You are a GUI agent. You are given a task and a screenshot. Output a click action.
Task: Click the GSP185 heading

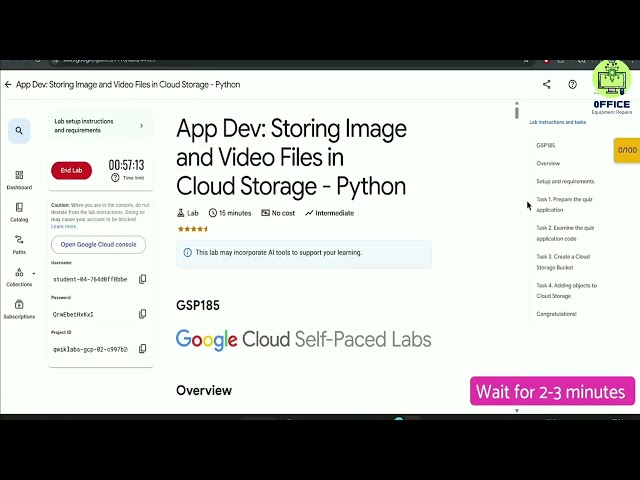(198, 305)
